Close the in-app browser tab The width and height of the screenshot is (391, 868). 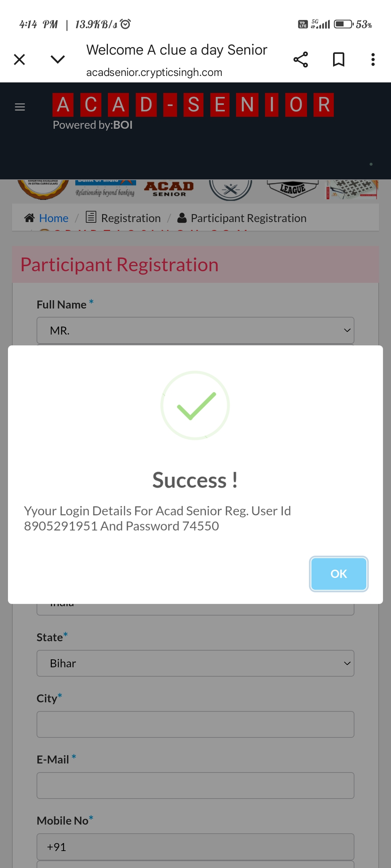click(20, 59)
